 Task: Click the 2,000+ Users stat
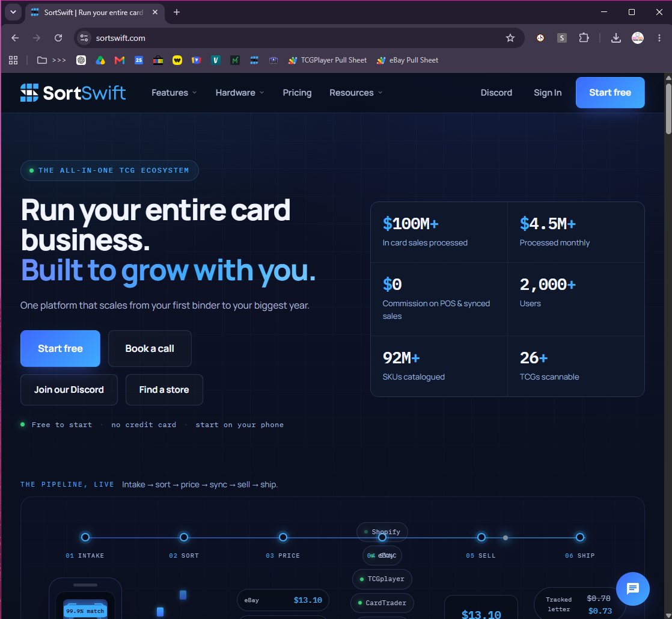point(576,299)
